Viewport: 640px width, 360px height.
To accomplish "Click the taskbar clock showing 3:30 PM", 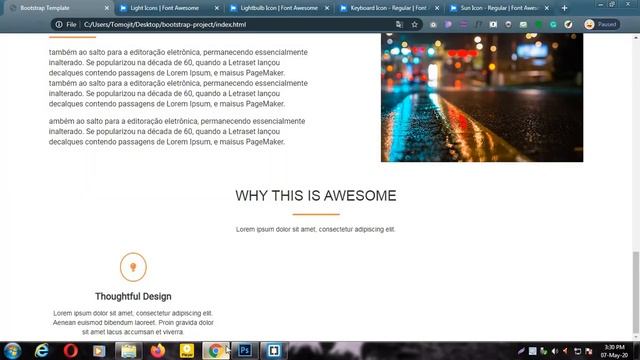I will tap(614, 351).
